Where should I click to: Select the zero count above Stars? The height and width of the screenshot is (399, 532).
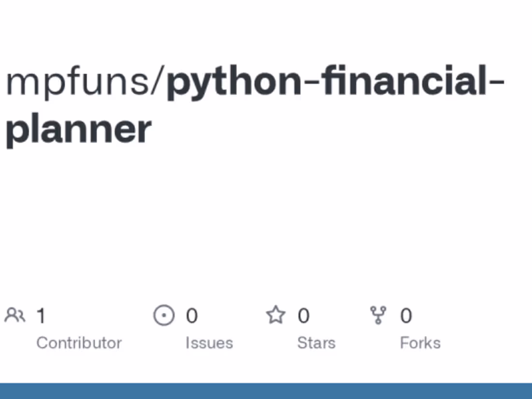point(303,316)
